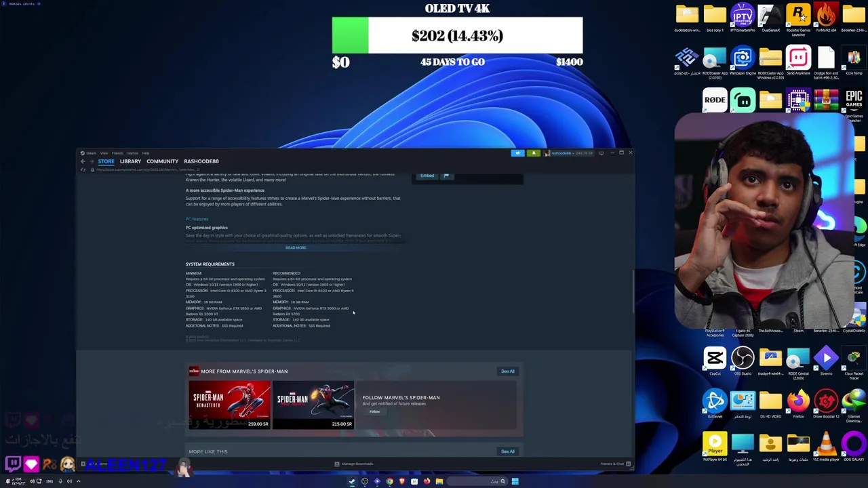This screenshot has height=488, width=868.
Task: Launch pcsx2-qt desktop shortcut
Action: (687, 61)
